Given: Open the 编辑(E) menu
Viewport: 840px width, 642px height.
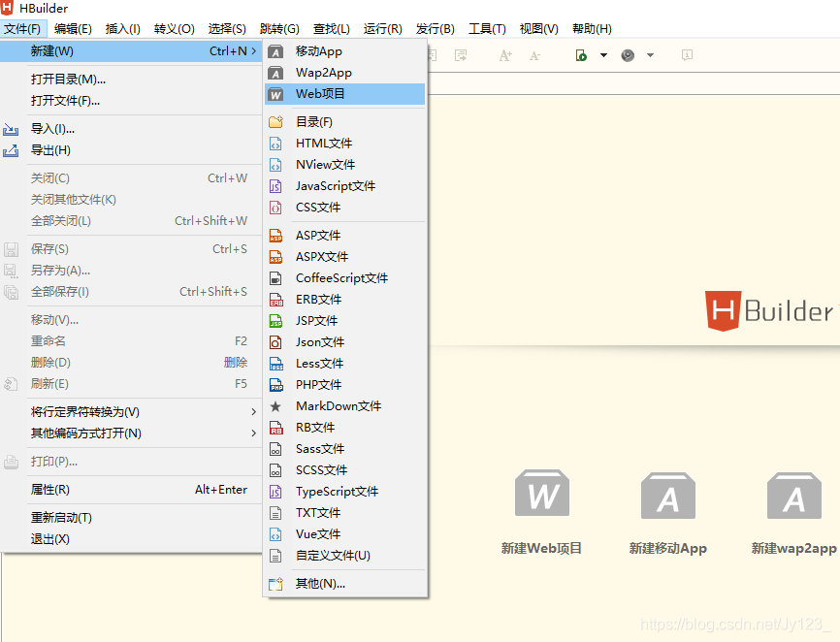Looking at the screenshot, I should (73, 29).
